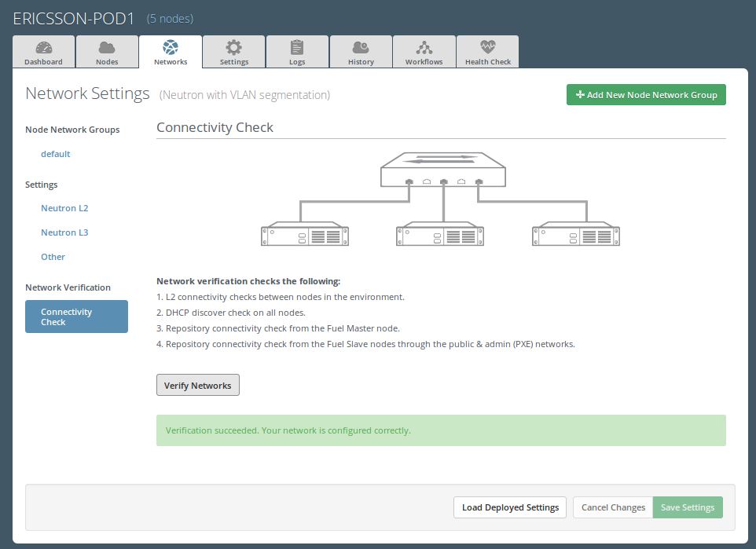The width and height of the screenshot is (756, 549).
Task: Click the History cloud-clock icon
Action: coord(361,47)
